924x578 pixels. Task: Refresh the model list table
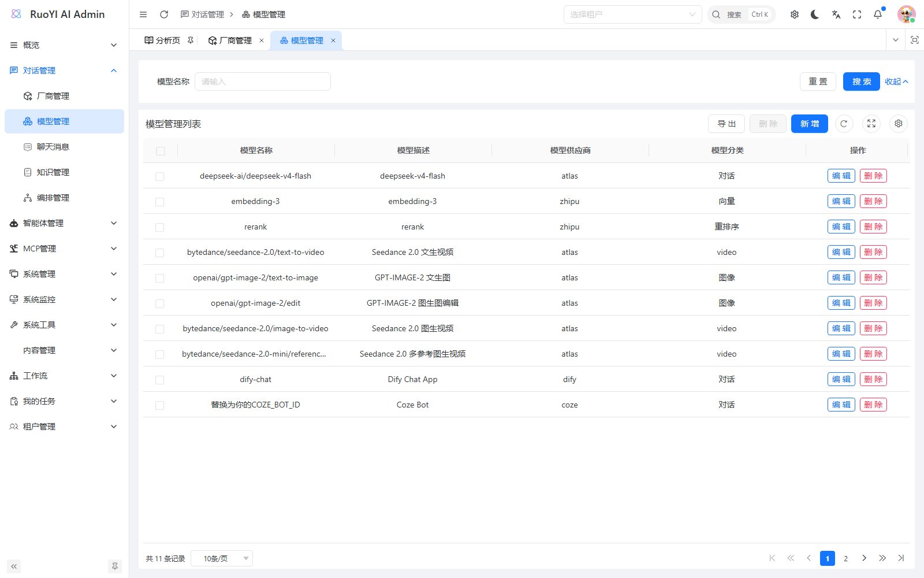[844, 124]
